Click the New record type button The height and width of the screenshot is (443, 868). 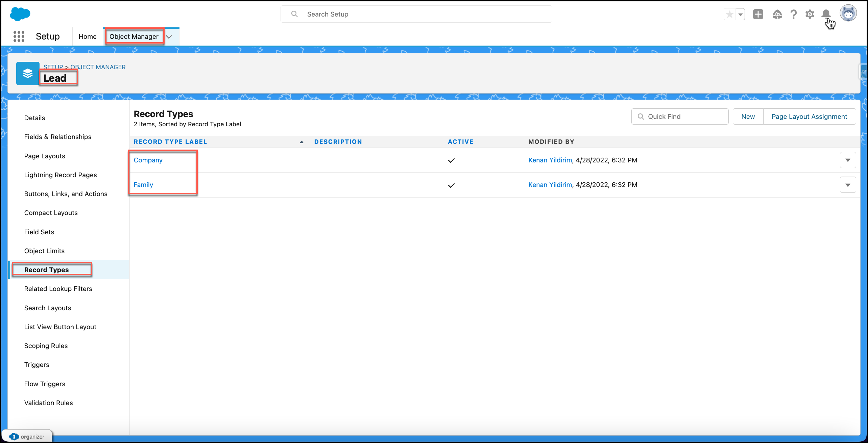point(748,116)
